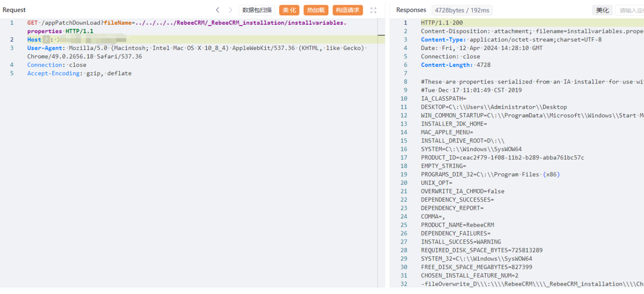Focus the 请输入定位 search input in Responses
This screenshot has width=644, height=294.
[x=630, y=10]
